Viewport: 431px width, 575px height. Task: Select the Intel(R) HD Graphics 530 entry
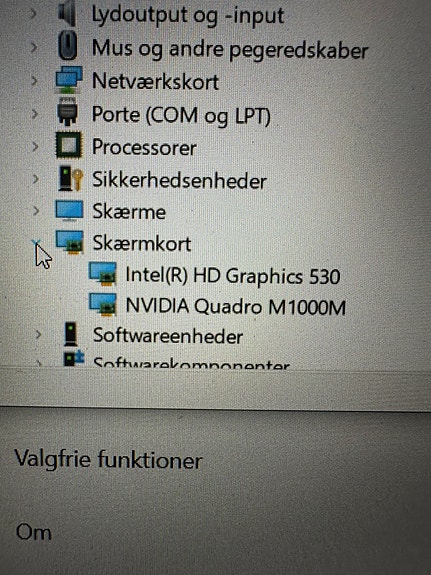[x=233, y=276]
